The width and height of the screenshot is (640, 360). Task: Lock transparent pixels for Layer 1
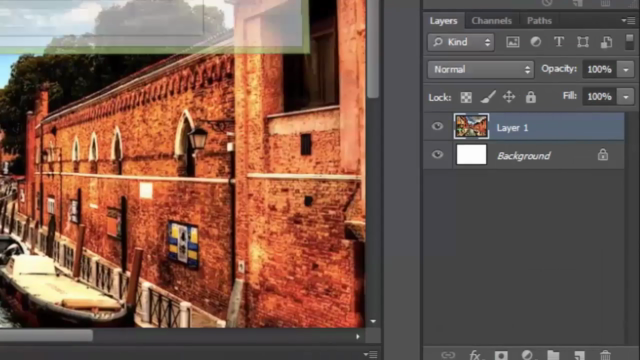coord(466,97)
